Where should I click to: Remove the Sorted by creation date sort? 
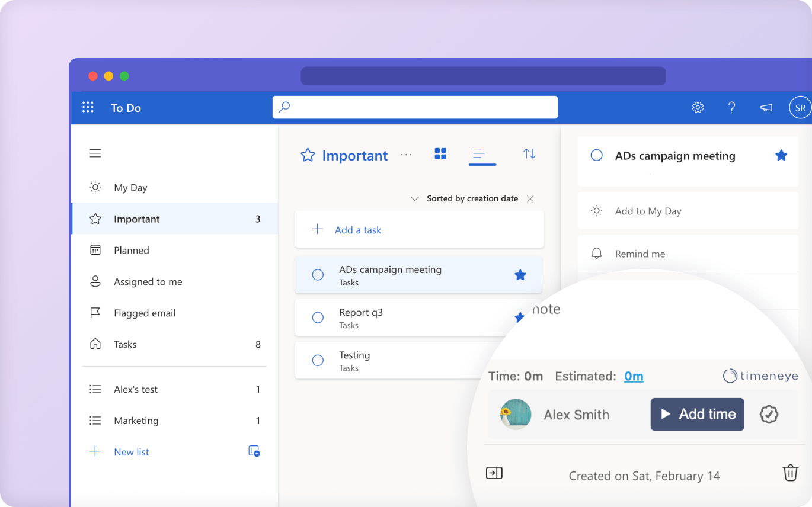pos(530,199)
